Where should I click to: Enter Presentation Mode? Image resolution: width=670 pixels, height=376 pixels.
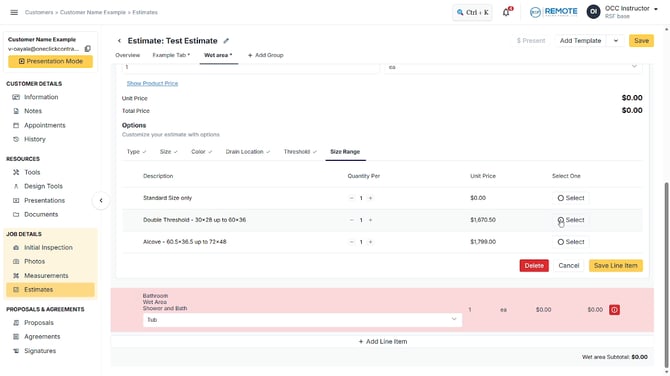point(50,62)
